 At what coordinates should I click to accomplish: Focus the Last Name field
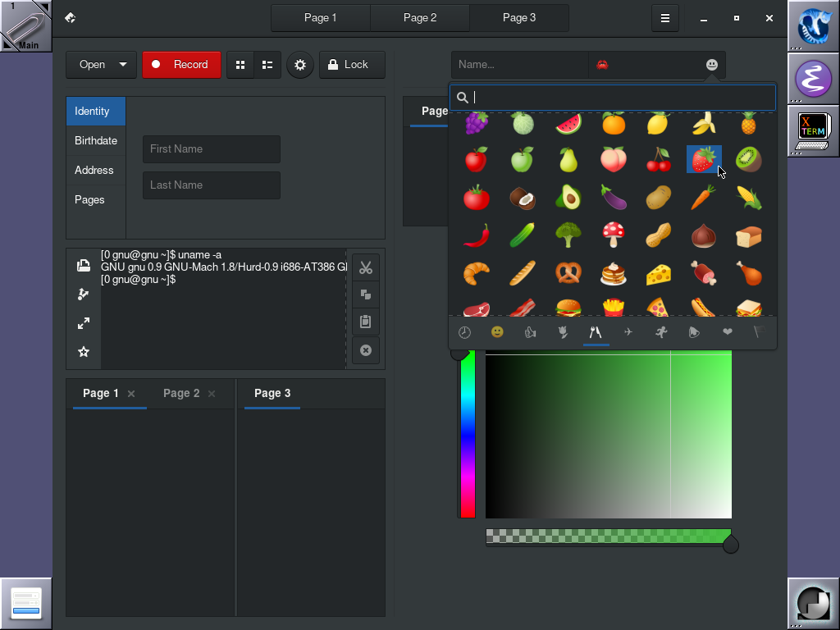tap(211, 185)
